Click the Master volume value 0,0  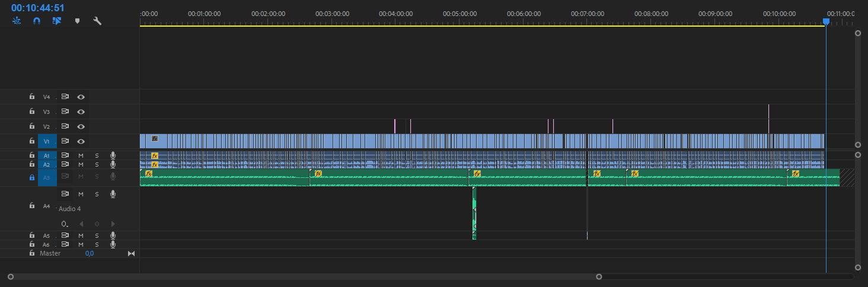(x=89, y=253)
